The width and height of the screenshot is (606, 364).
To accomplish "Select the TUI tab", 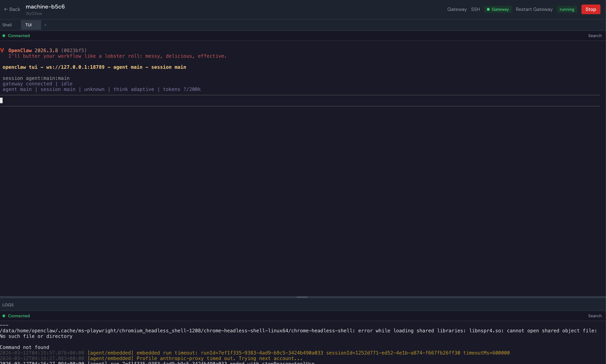I will [x=28, y=25].
